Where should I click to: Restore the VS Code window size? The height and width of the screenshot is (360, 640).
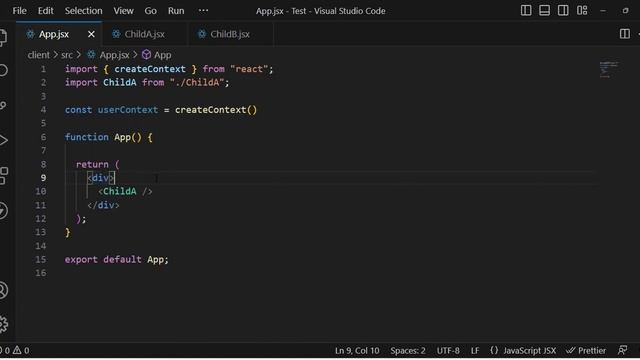point(625,11)
